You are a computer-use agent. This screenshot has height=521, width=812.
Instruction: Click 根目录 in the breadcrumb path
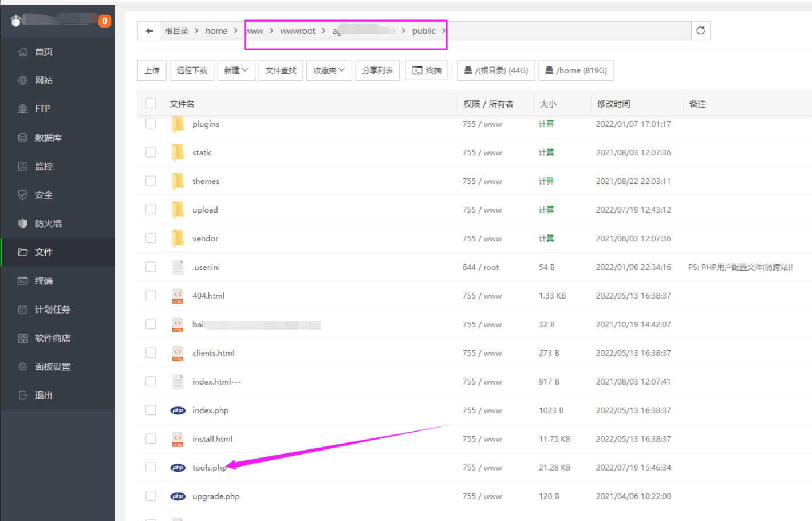176,31
